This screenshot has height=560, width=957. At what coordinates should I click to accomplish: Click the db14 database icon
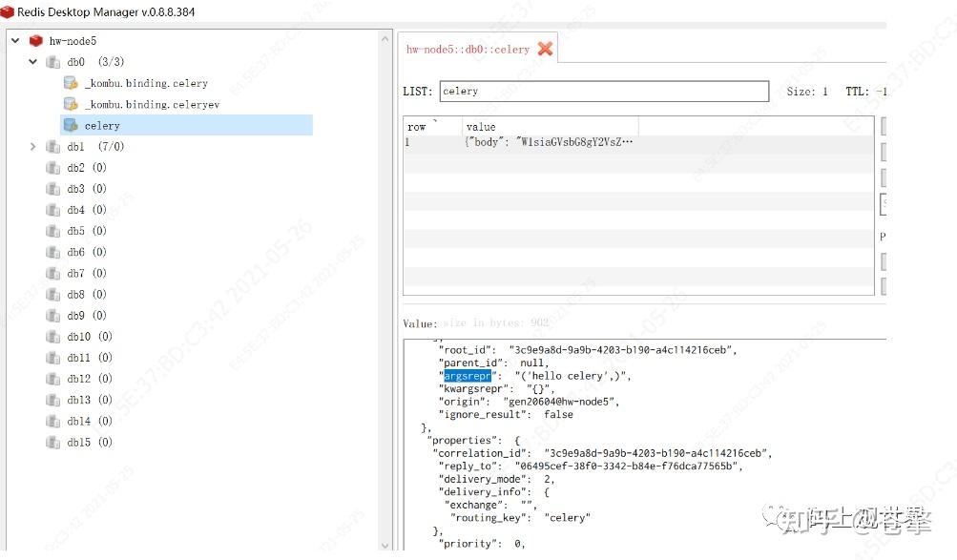click(x=53, y=421)
